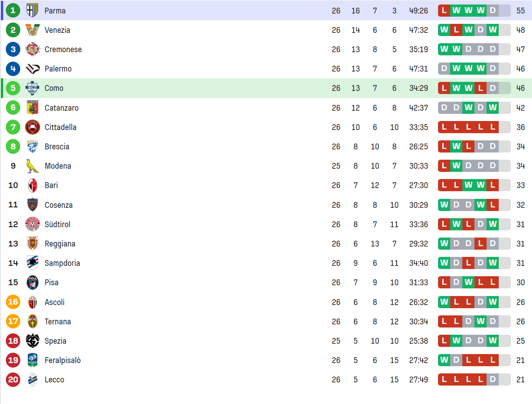
Task: Click the Lecco club crest
Action: tap(32, 380)
